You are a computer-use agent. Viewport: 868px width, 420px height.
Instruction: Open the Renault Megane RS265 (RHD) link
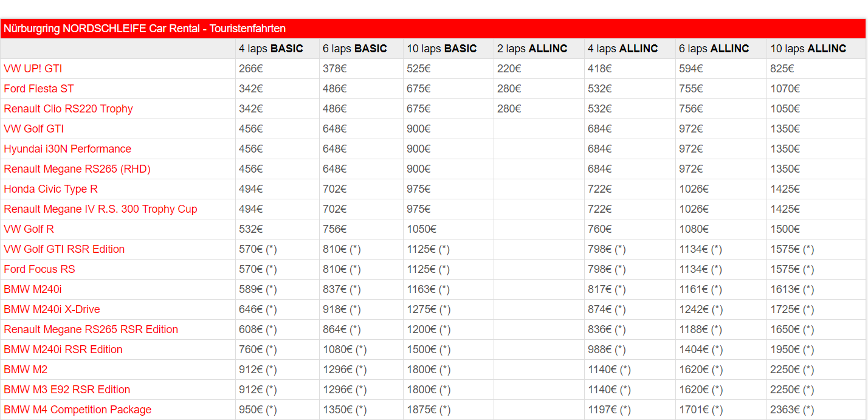click(77, 169)
